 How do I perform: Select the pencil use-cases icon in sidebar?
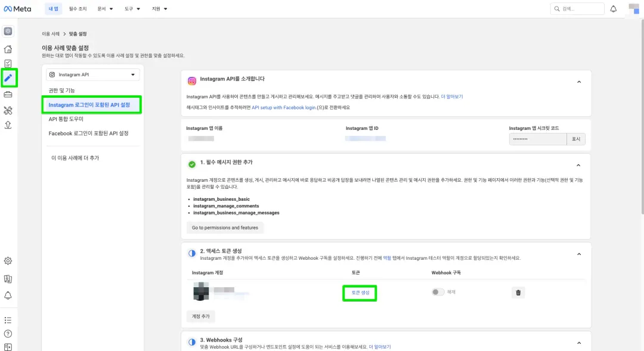[8, 78]
